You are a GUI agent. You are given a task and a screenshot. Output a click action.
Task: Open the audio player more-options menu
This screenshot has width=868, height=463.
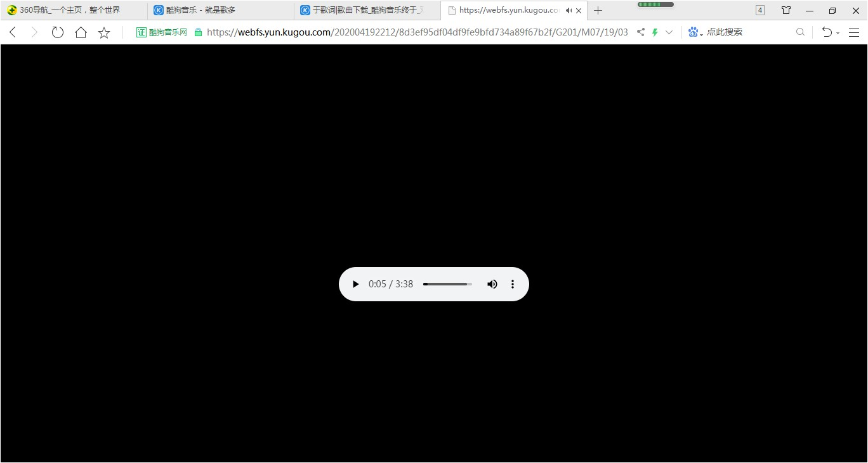click(x=513, y=284)
